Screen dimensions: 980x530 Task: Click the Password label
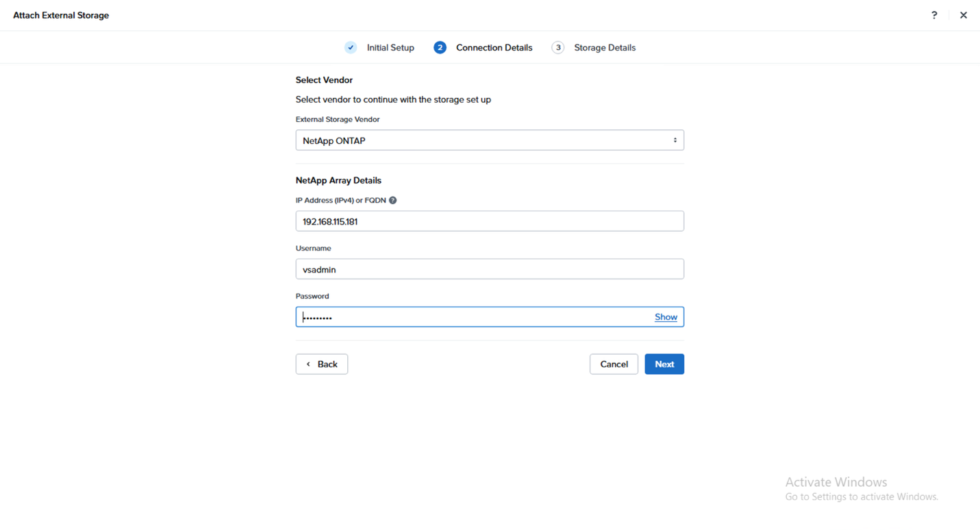312,296
